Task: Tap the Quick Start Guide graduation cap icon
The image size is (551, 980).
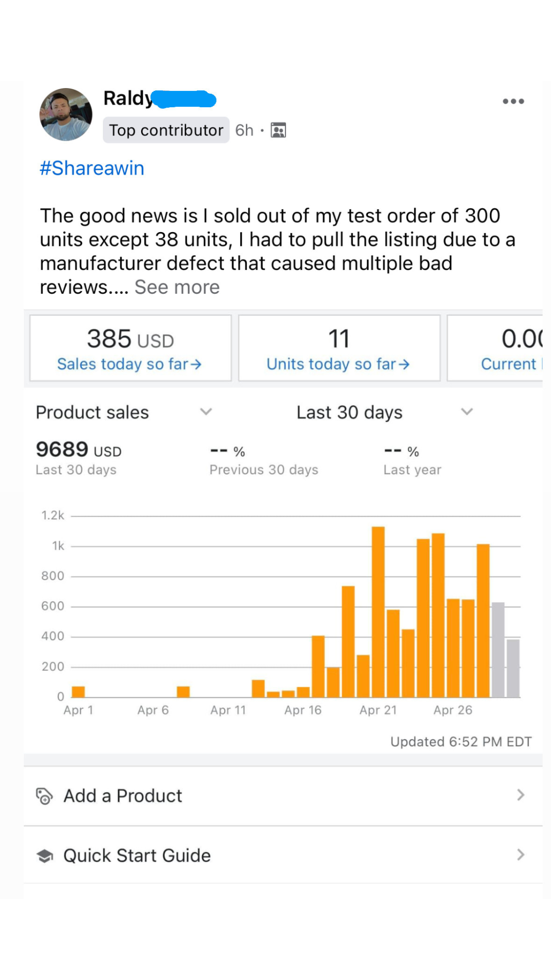Action: tap(44, 856)
